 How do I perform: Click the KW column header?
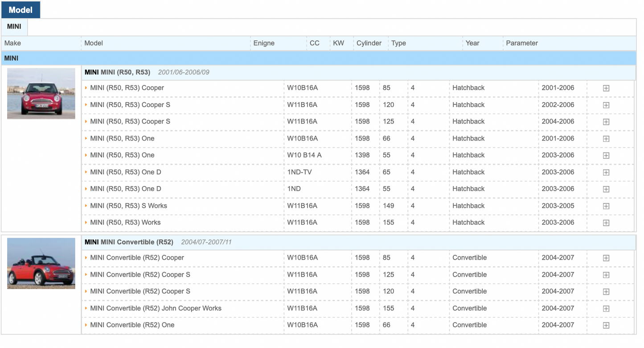(x=339, y=43)
